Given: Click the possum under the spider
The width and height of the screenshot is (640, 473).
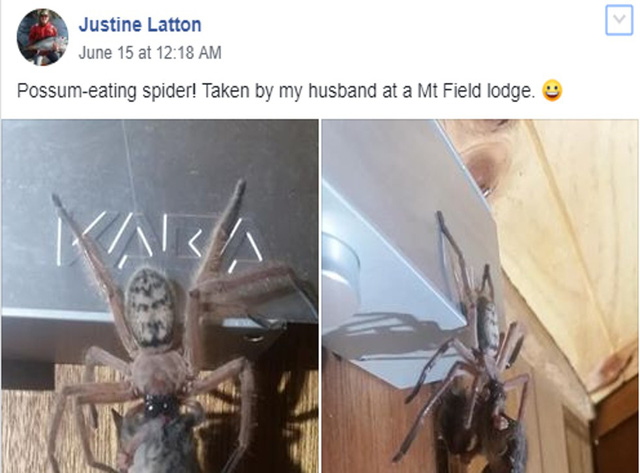Looking at the screenshot, I should 159,443.
